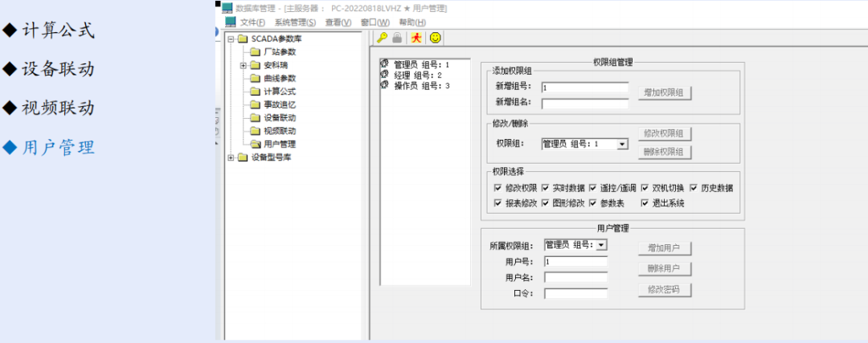Click the 用户号 input field
Viewport: 868px width, 343px height.
[x=575, y=261]
